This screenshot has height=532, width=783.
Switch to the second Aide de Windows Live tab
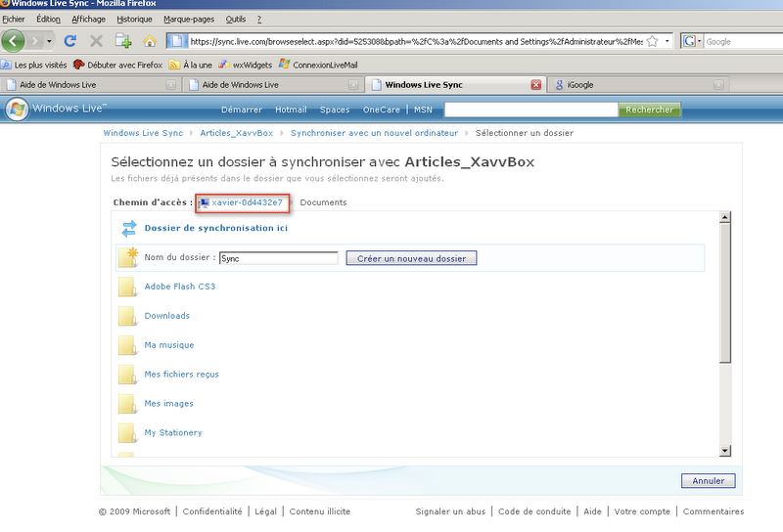(273, 85)
